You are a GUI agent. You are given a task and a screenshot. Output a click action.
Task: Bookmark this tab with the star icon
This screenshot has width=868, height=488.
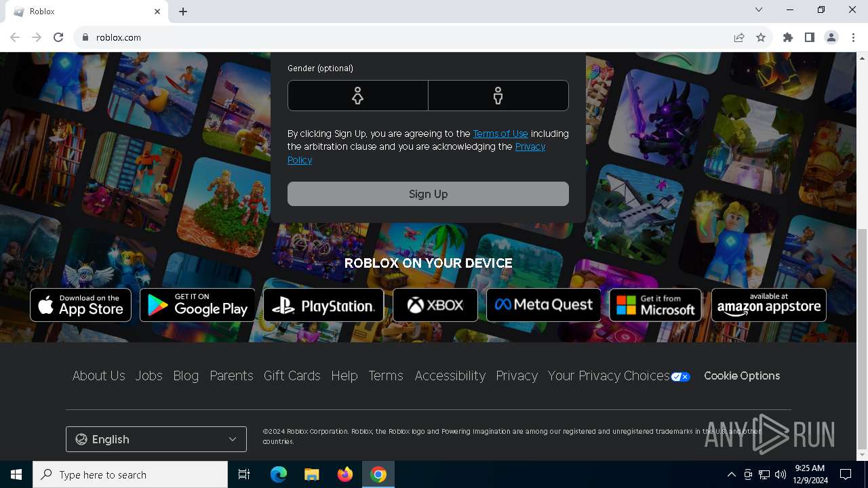click(761, 37)
